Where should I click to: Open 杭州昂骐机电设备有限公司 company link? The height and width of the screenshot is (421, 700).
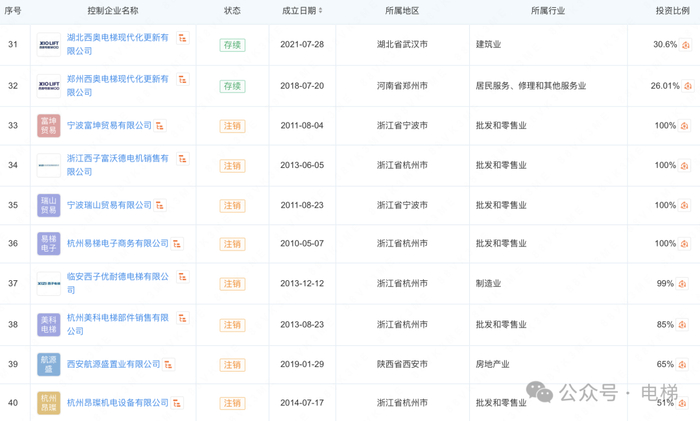click(x=118, y=403)
